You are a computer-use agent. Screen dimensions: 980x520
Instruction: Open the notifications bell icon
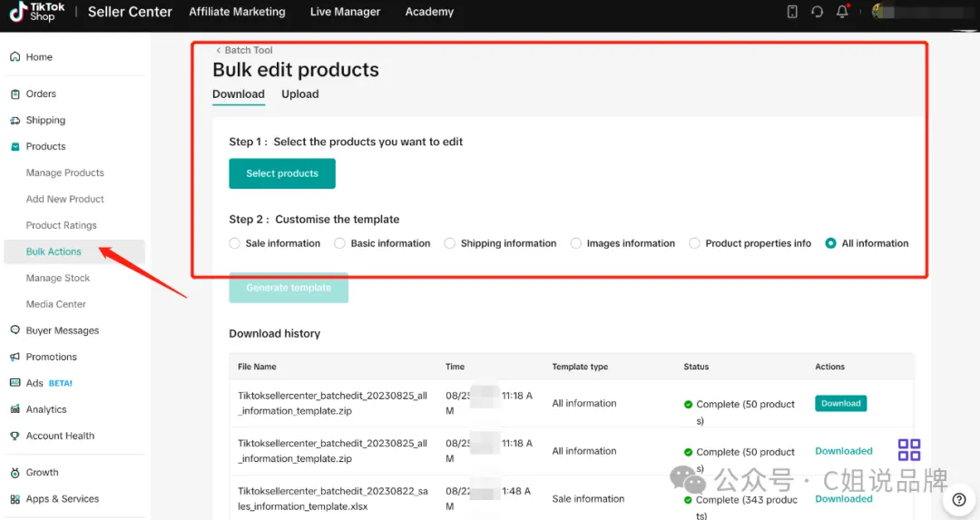pyautogui.click(x=842, y=11)
